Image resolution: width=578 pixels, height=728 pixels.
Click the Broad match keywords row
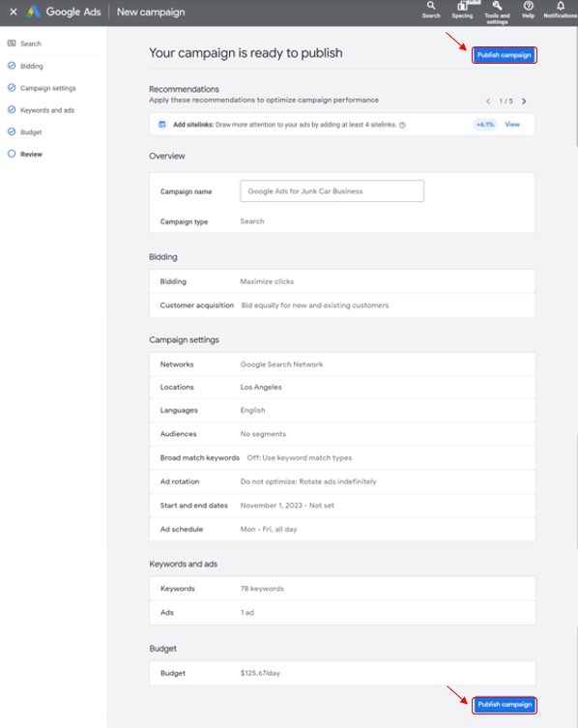tap(342, 458)
